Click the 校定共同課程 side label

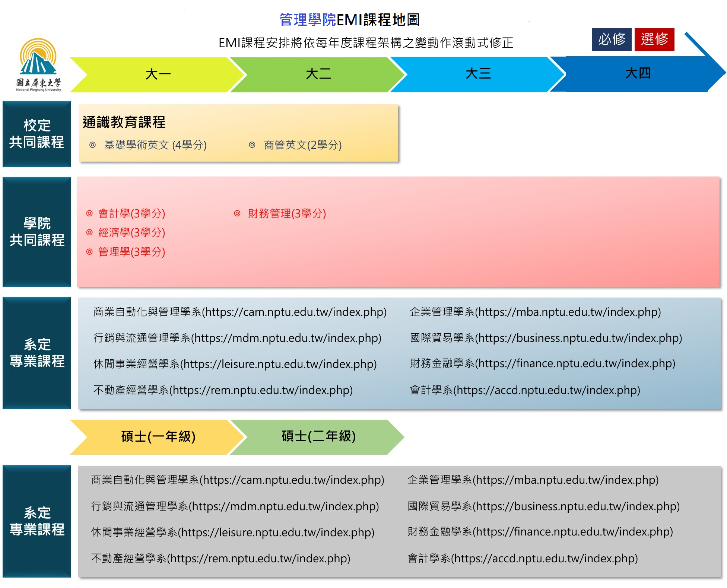(37, 134)
